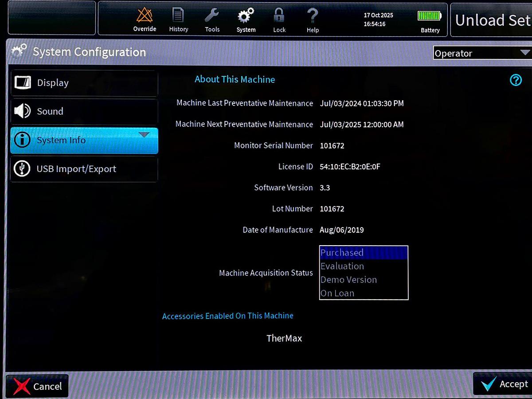Screen dimensions: 532x399
Task: Switch to the Sound tab
Action: pyautogui.click(x=84, y=111)
